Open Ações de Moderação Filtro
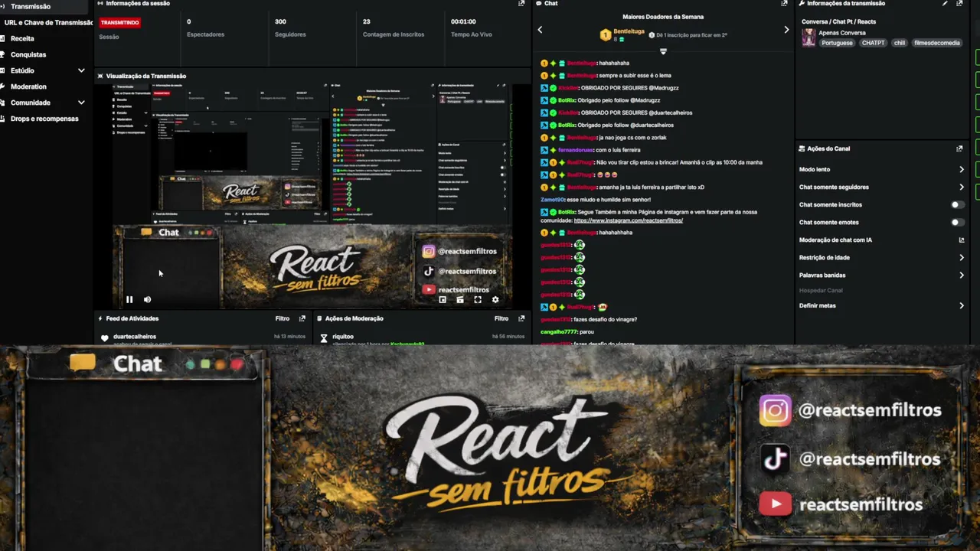Image resolution: width=980 pixels, height=551 pixels. pos(501,318)
